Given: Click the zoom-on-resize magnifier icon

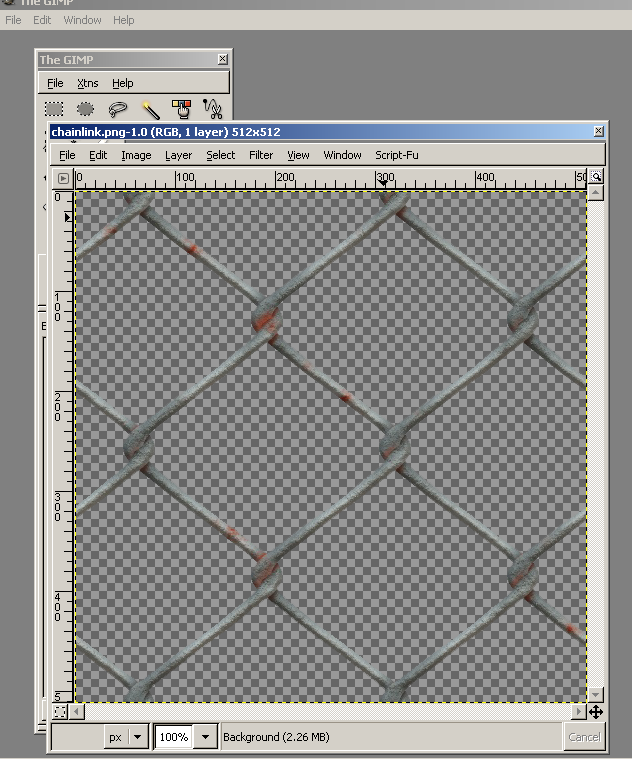Looking at the screenshot, I should coord(596,177).
